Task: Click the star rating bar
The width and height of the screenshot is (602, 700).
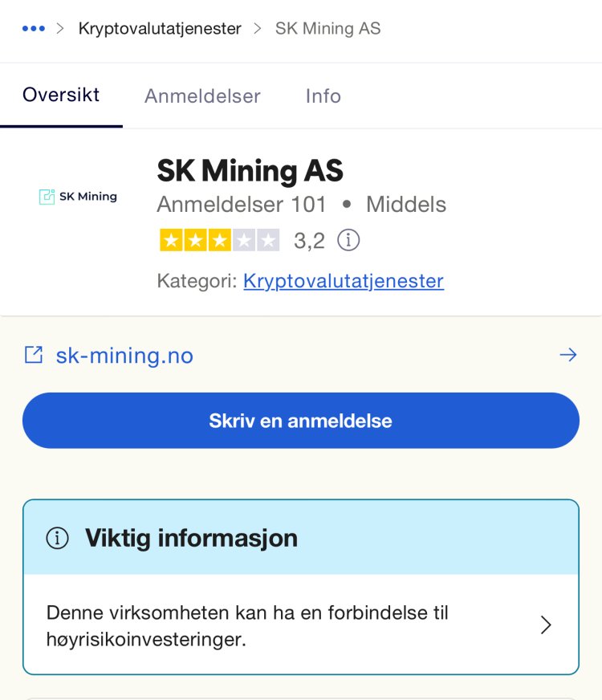Action: [x=220, y=240]
